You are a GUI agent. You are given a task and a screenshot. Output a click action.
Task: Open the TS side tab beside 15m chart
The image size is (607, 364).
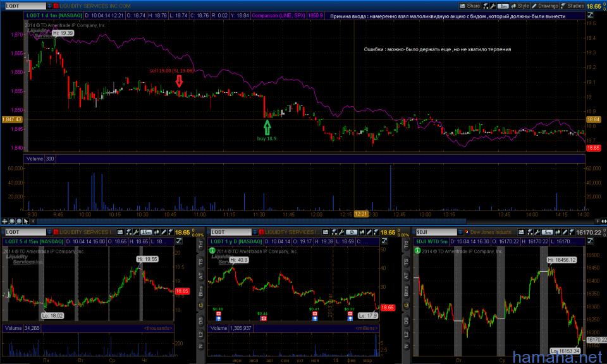click(x=201, y=262)
